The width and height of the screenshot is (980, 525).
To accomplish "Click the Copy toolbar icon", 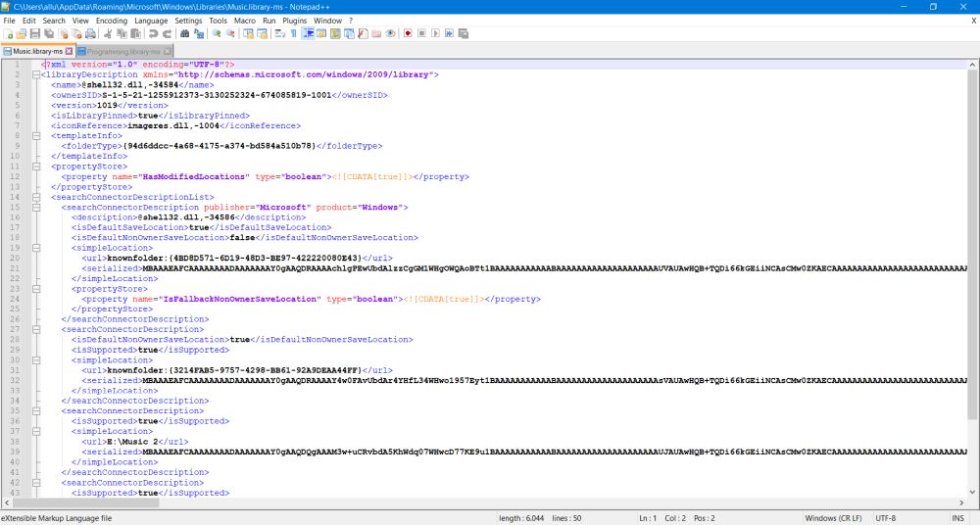I will click(x=122, y=33).
